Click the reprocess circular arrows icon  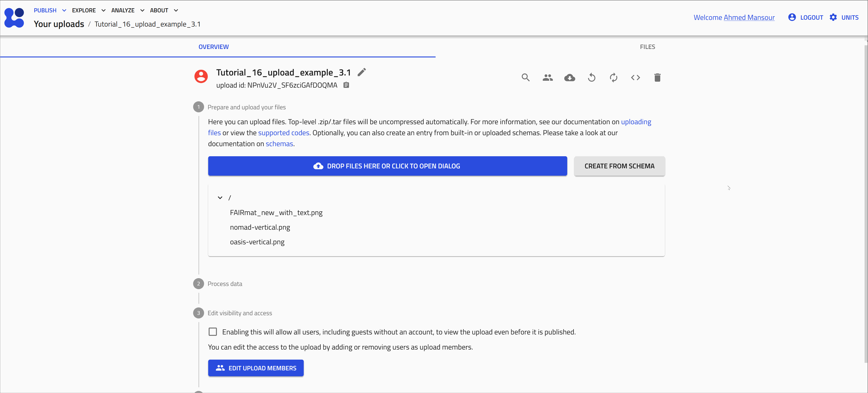pyautogui.click(x=613, y=78)
